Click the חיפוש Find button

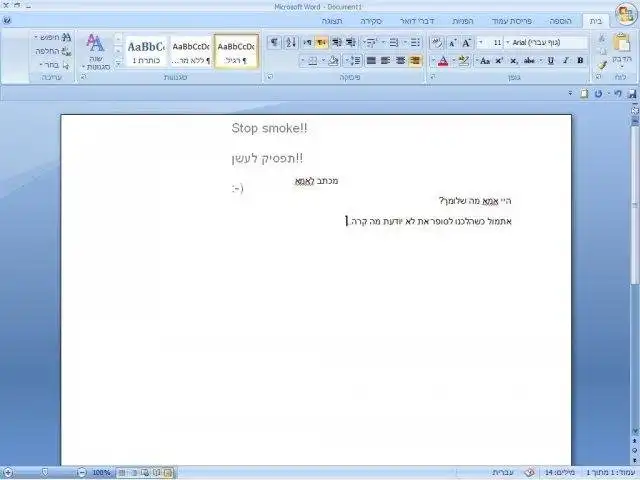click(x=53, y=38)
